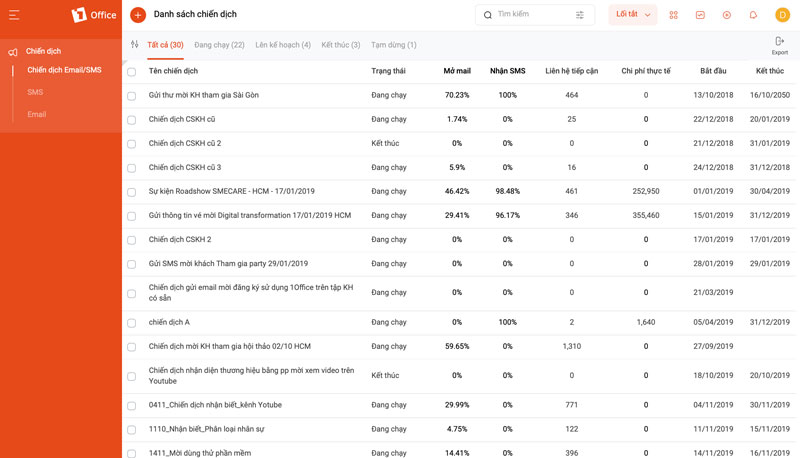Check the Chiến dịch CSKH cũ row checkbox
The width and height of the screenshot is (800, 458).
132,120
